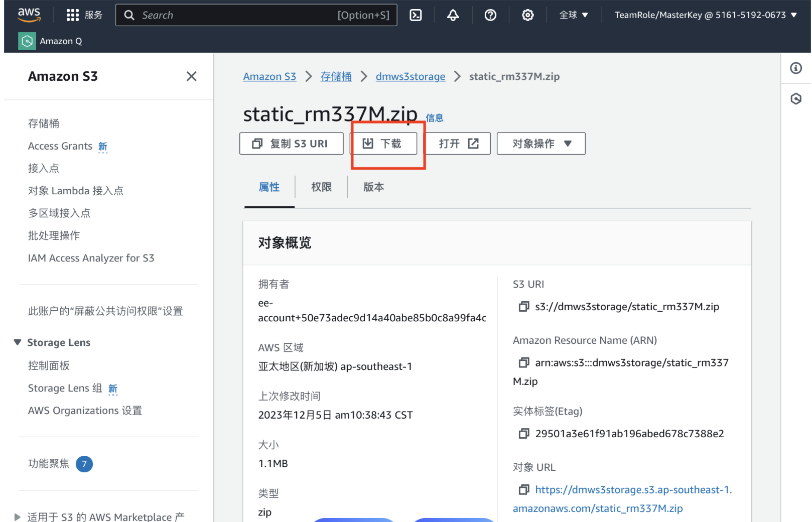Go to dmws3storage breadcrumb link
812x522 pixels.
point(411,76)
